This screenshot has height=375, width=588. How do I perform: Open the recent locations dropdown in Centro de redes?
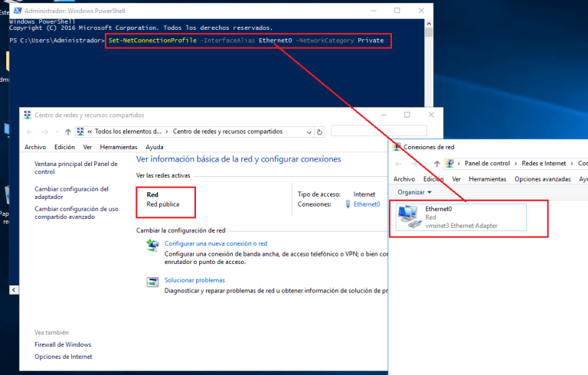(57, 132)
